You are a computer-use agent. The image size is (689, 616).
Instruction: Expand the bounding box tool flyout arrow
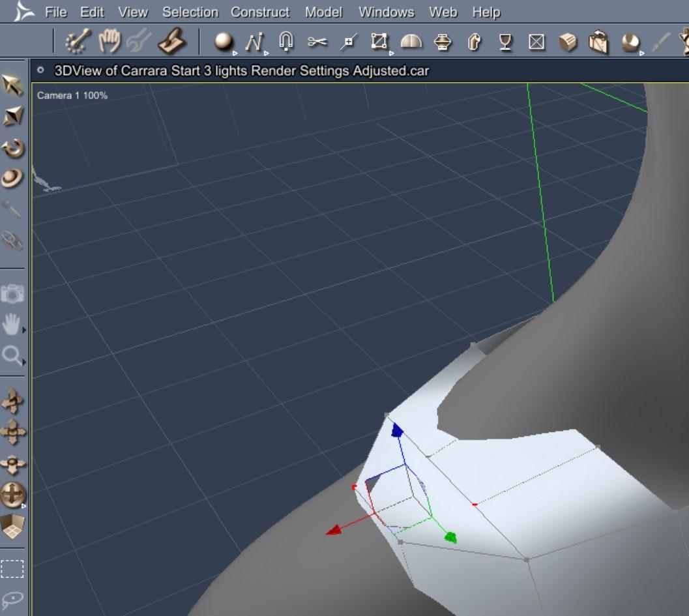tap(391, 53)
